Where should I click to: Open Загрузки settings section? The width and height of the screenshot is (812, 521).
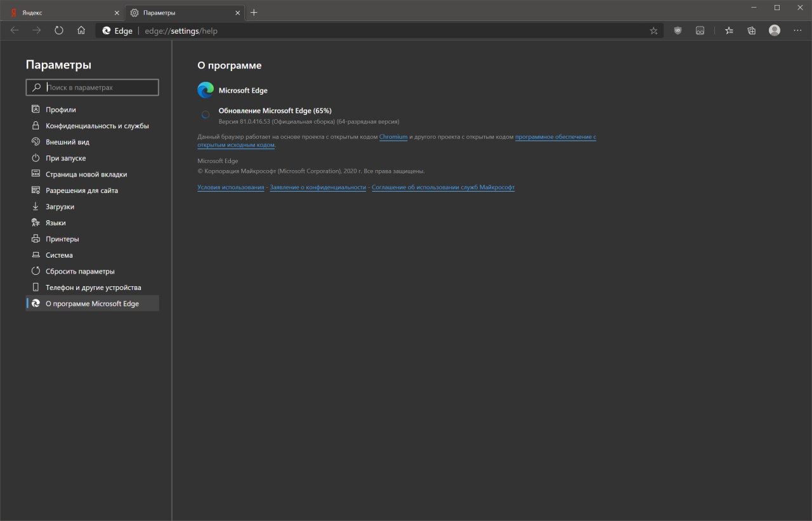pos(93,207)
